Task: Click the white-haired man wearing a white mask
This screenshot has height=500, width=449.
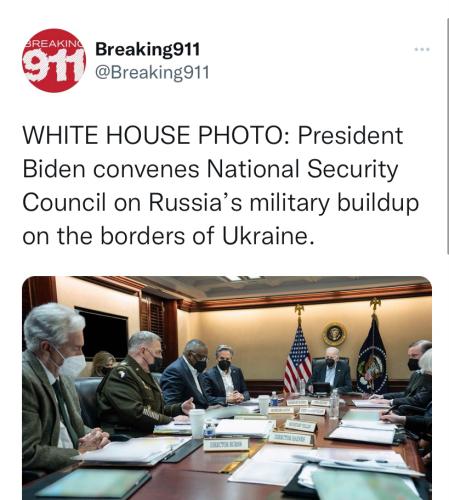Action: [55, 392]
